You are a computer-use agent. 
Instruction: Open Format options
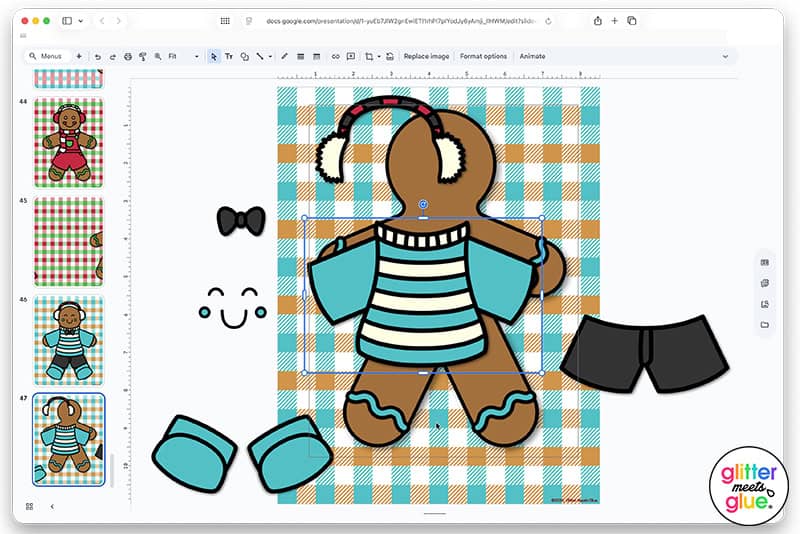point(483,57)
